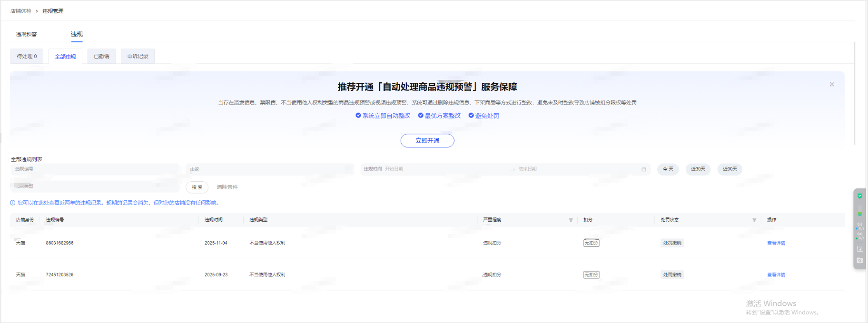Viewport: 868px width, 323px height.
Task: Click the screenshot crop icon in side widget
Action: click(x=859, y=249)
